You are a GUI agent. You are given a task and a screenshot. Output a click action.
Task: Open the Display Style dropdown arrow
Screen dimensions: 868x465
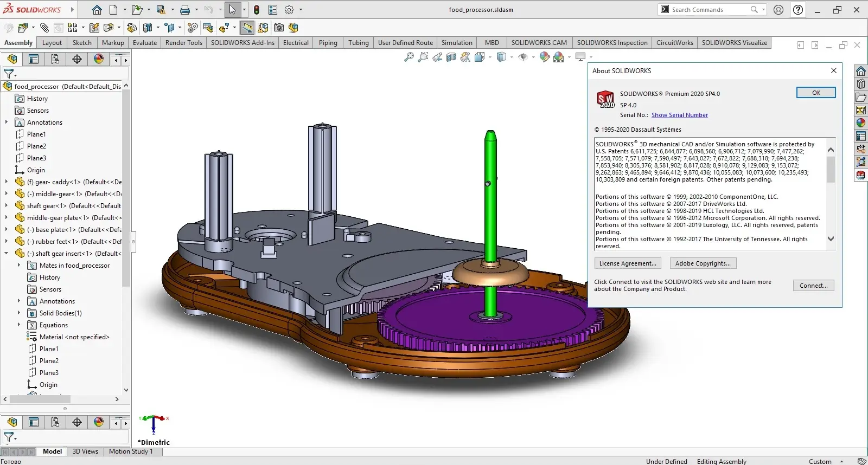pyautogui.click(x=512, y=57)
